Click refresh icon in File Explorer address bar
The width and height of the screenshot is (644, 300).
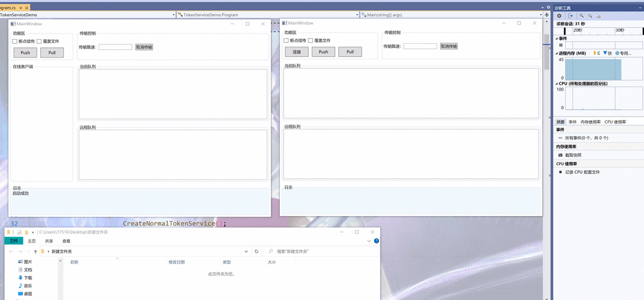257,251
